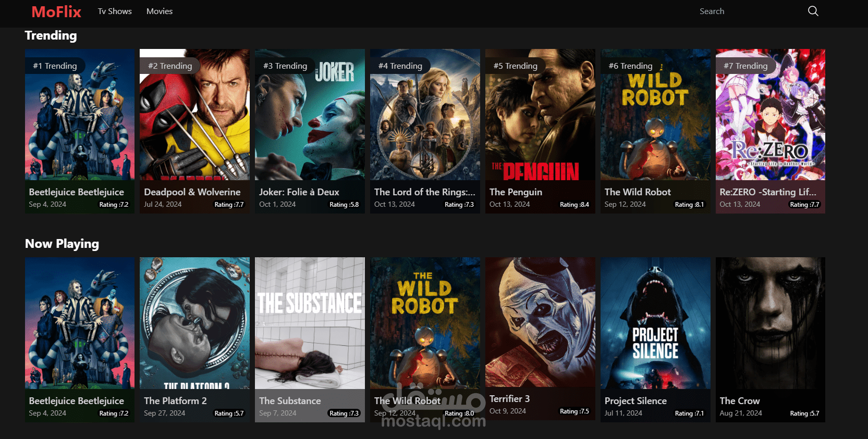Open Beetlejuice Beetlejuice title in Trending
Viewport: 868px width, 439px height.
click(77, 192)
